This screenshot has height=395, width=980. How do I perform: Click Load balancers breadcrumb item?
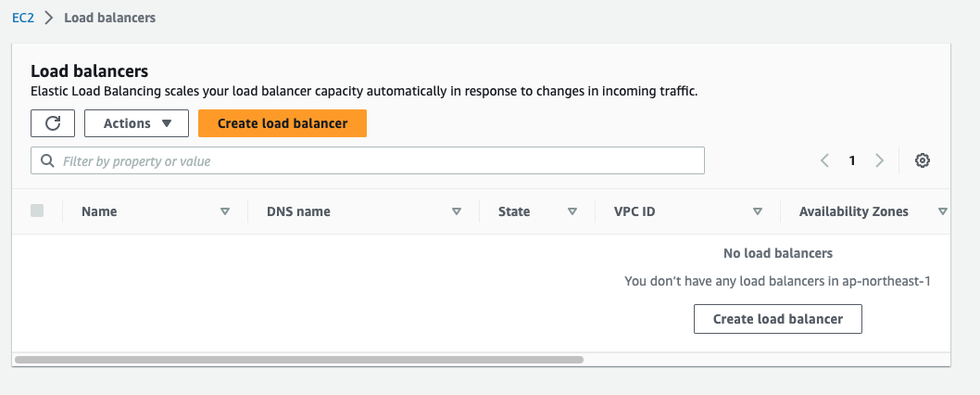click(x=109, y=18)
